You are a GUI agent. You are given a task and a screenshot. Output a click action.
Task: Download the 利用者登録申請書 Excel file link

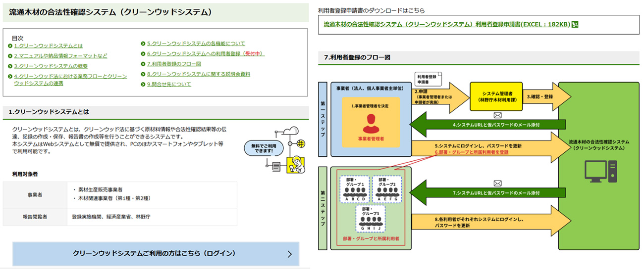click(447, 24)
